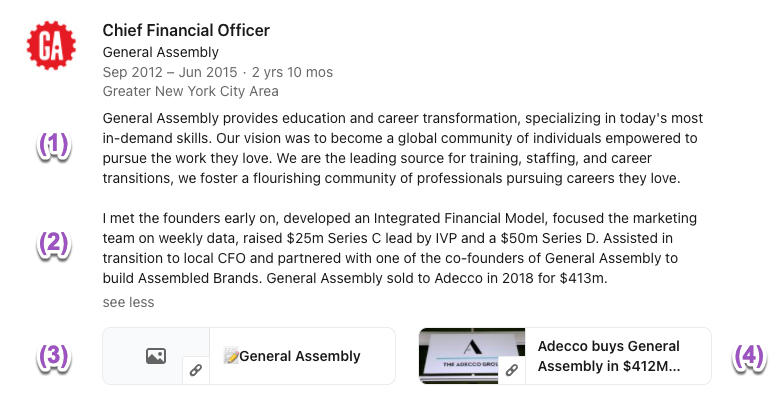Click the paragraph starting I met the founders
This screenshot has width=780, height=416.
point(400,248)
